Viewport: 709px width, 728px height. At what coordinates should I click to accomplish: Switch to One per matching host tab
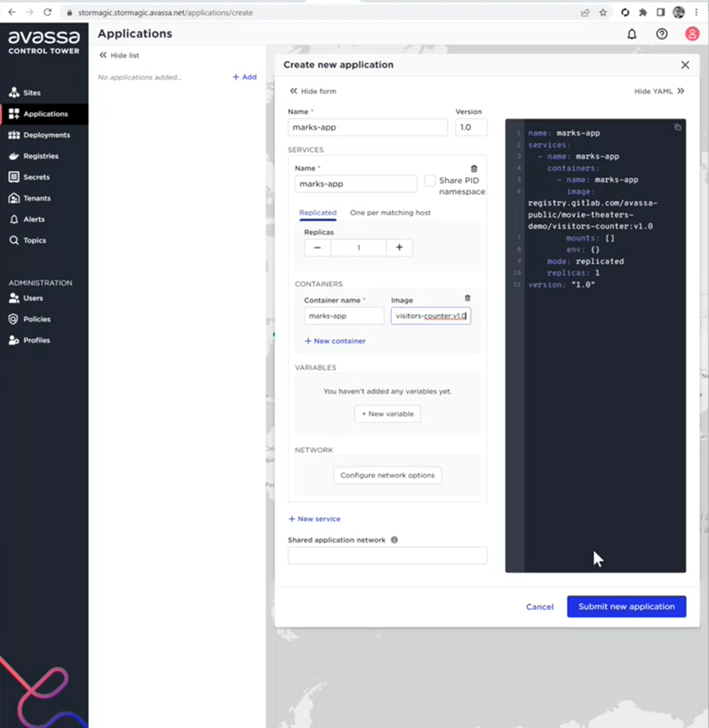pyautogui.click(x=390, y=213)
